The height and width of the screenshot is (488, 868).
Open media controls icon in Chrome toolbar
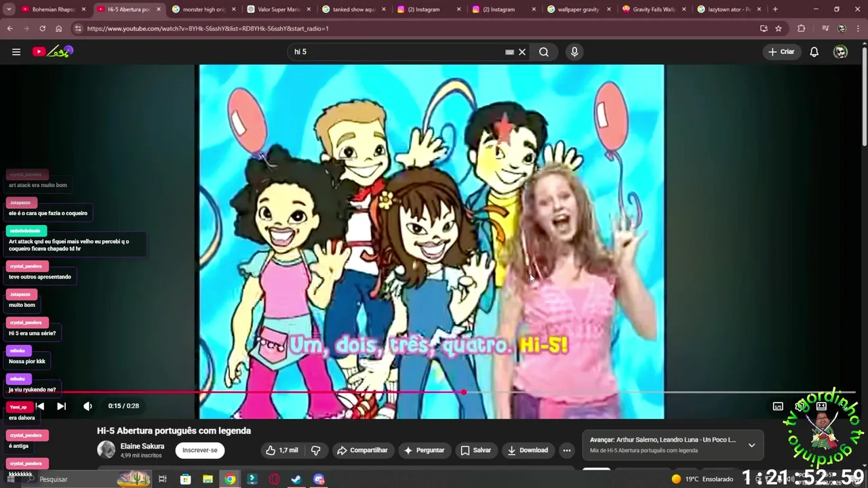coord(825,28)
